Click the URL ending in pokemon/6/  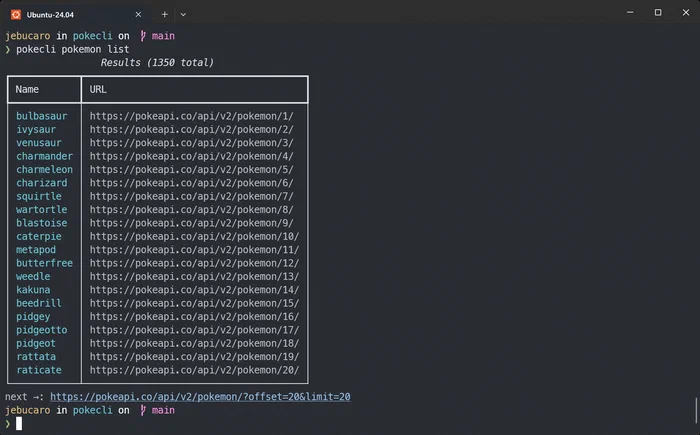click(x=192, y=183)
